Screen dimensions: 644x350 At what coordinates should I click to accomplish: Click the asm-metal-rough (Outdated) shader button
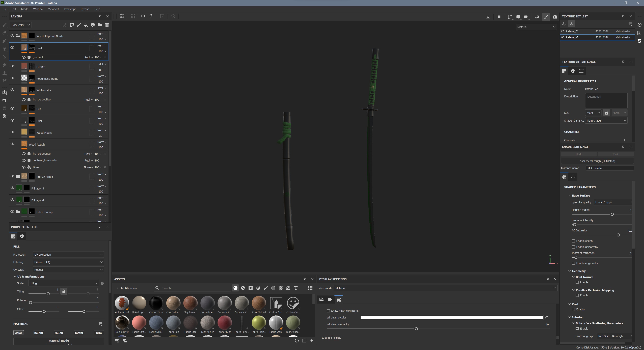[597, 161]
